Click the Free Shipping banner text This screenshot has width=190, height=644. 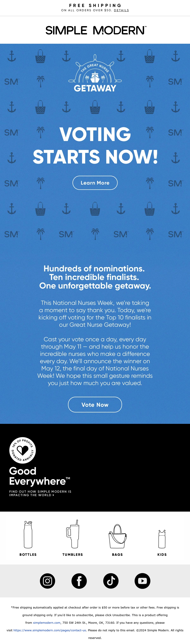pyautogui.click(x=95, y=5)
